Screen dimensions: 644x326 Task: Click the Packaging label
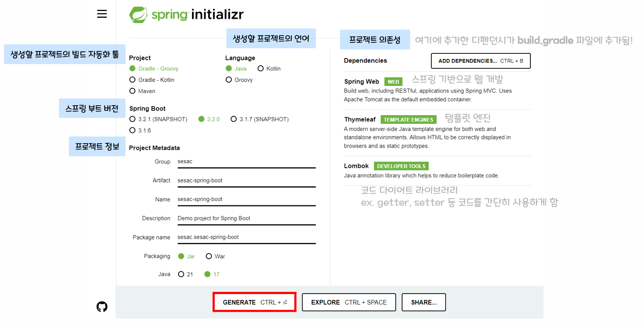click(x=157, y=256)
